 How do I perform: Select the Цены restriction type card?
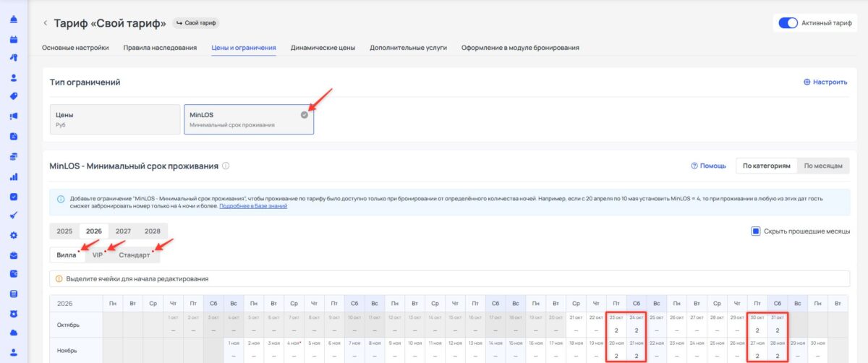pos(115,119)
